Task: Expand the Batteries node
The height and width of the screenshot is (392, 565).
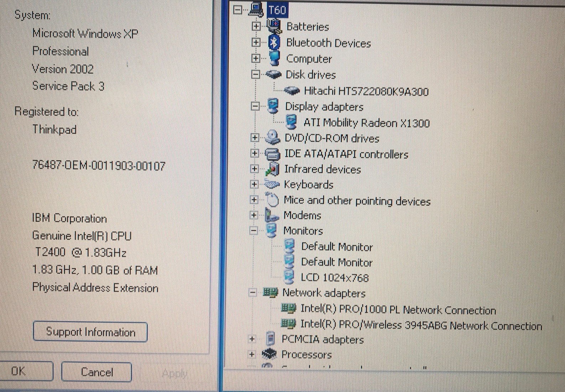Action: point(255,26)
